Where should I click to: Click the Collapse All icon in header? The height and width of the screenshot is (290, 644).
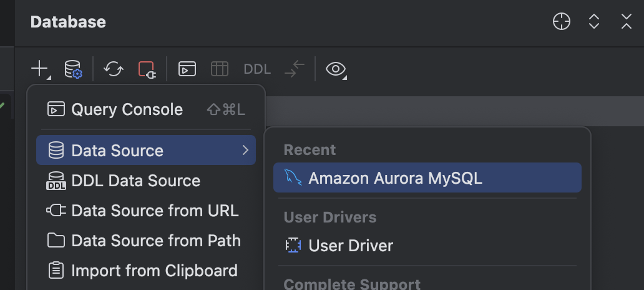[x=627, y=21]
